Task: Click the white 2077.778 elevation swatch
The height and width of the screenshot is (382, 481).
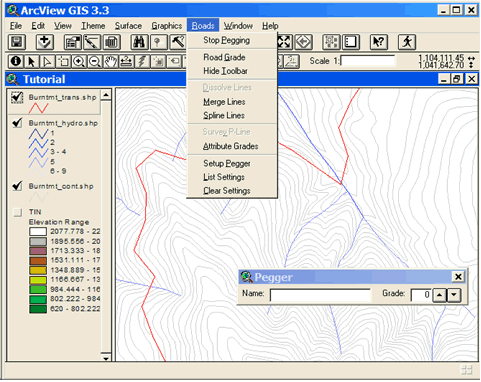Action: (38, 231)
